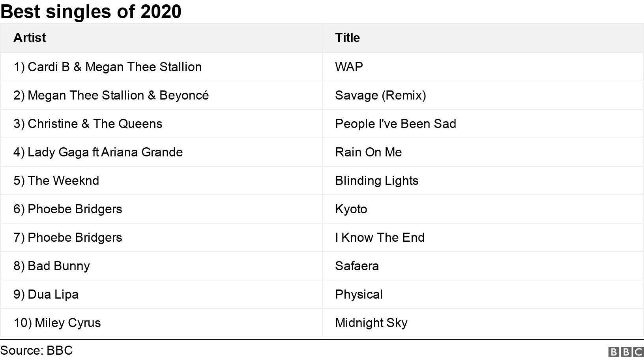Select the Bad Bunny artist cell
The image size is (644, 361).
point(51,266)
